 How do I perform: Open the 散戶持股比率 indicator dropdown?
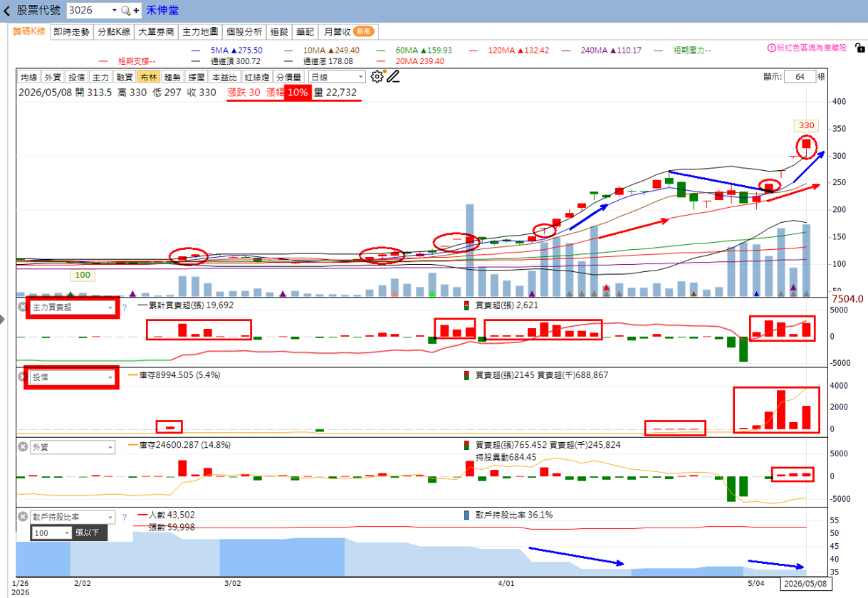tap(72, 518)
